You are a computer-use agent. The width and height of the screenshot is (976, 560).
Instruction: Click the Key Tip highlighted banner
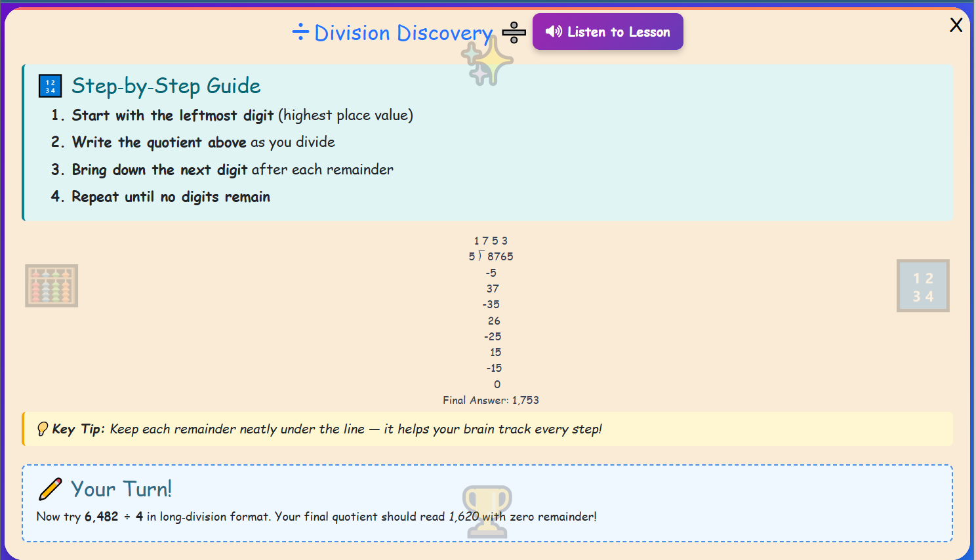(x=488, y=429)
